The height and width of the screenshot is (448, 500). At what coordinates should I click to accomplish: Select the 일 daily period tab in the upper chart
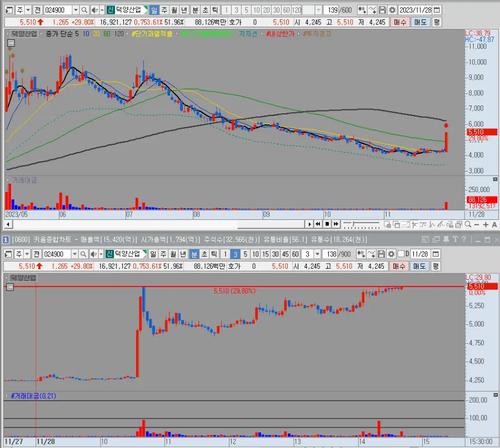click(x=154, y=10)
